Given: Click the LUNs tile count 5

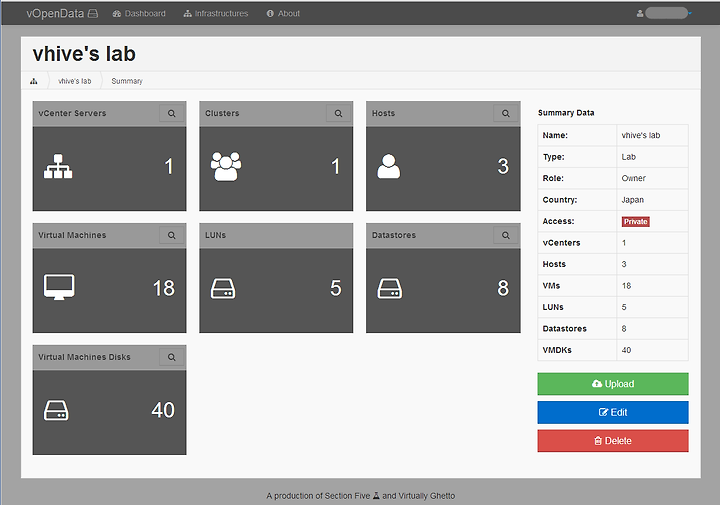Looking at the screenshot, I should click(336, 288).
